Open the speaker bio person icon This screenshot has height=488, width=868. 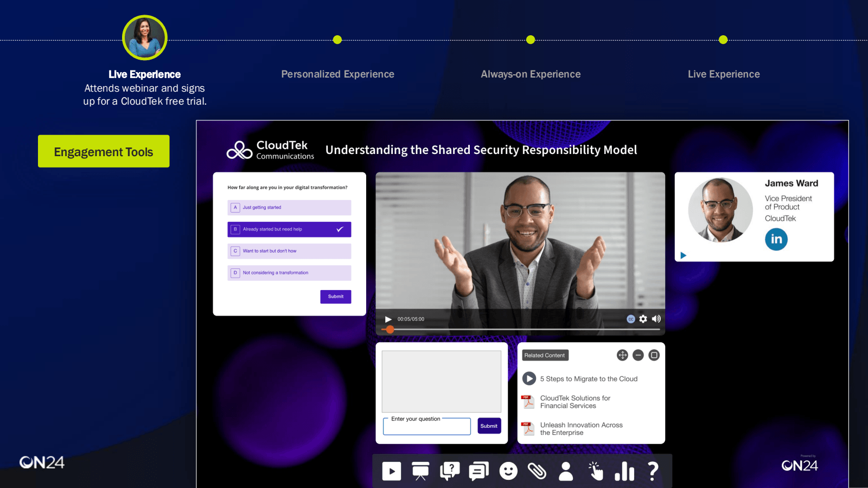click(566, 471)
